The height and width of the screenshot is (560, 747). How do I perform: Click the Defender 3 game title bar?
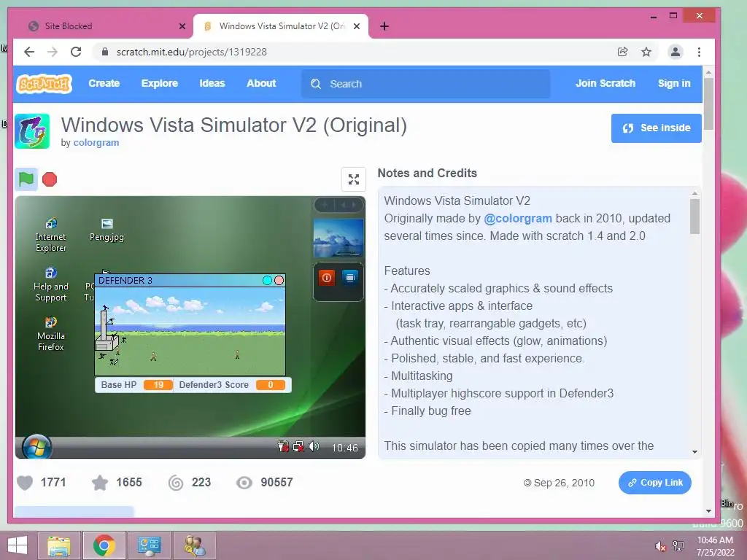point(179,281)
